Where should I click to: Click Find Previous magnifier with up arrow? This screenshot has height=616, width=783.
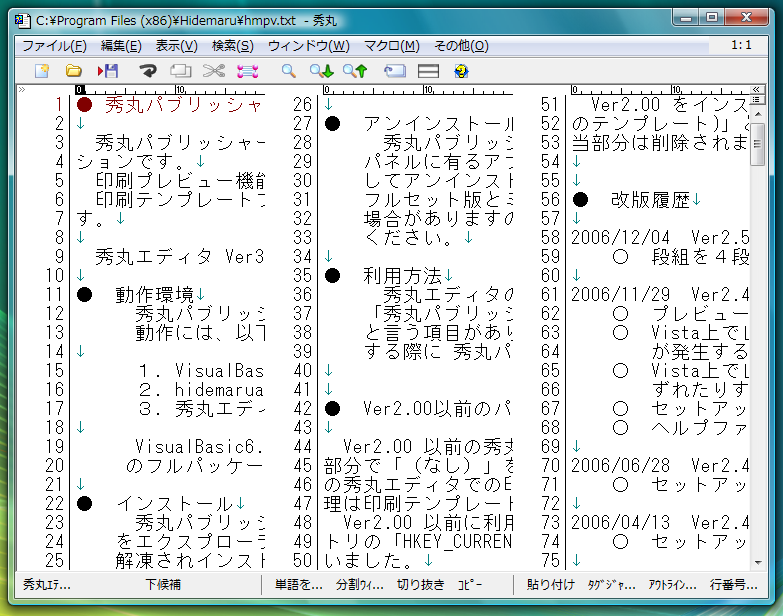[355, 71]
